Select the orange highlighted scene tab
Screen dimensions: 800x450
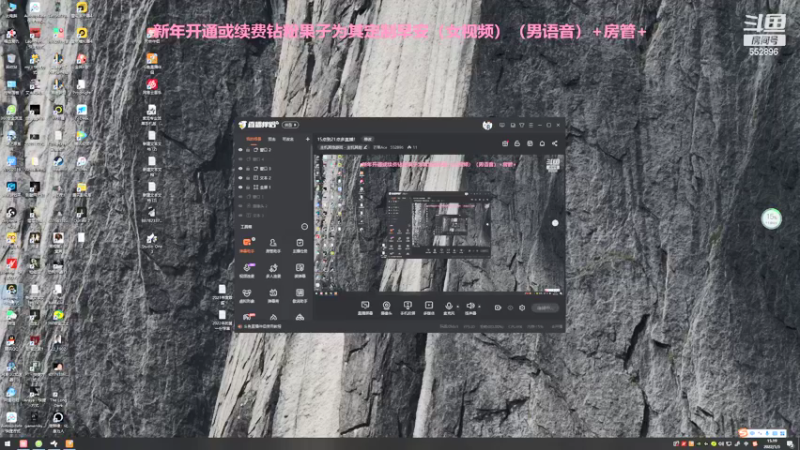[x=254, y=139]
